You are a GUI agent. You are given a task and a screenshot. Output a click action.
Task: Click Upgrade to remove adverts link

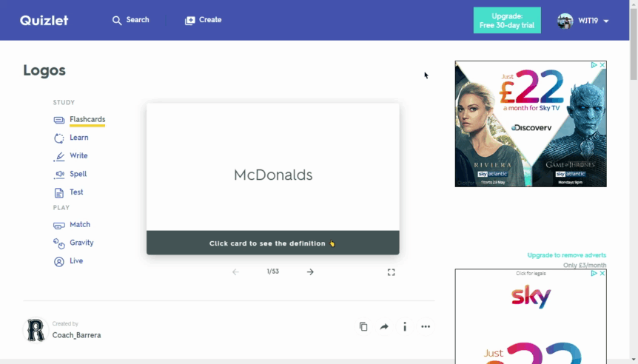coord(567,255)
